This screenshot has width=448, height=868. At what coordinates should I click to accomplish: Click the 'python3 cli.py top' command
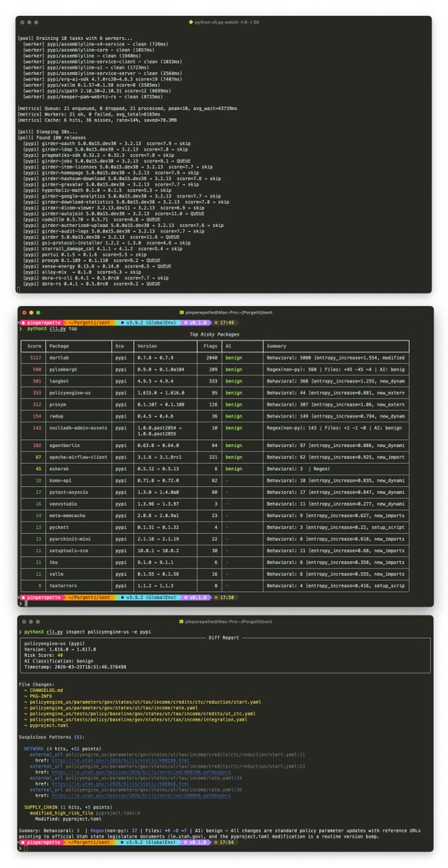pyautogui.click(x=51, y=328)
